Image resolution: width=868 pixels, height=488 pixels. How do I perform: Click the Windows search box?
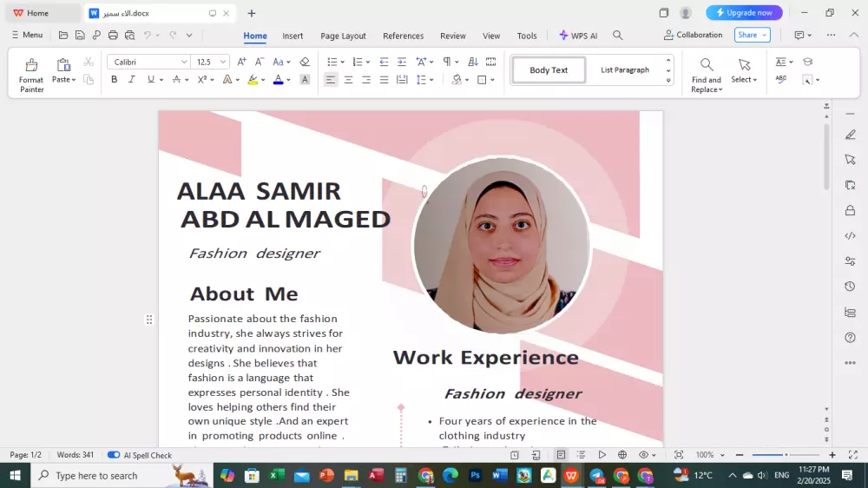tap(122, 475)
